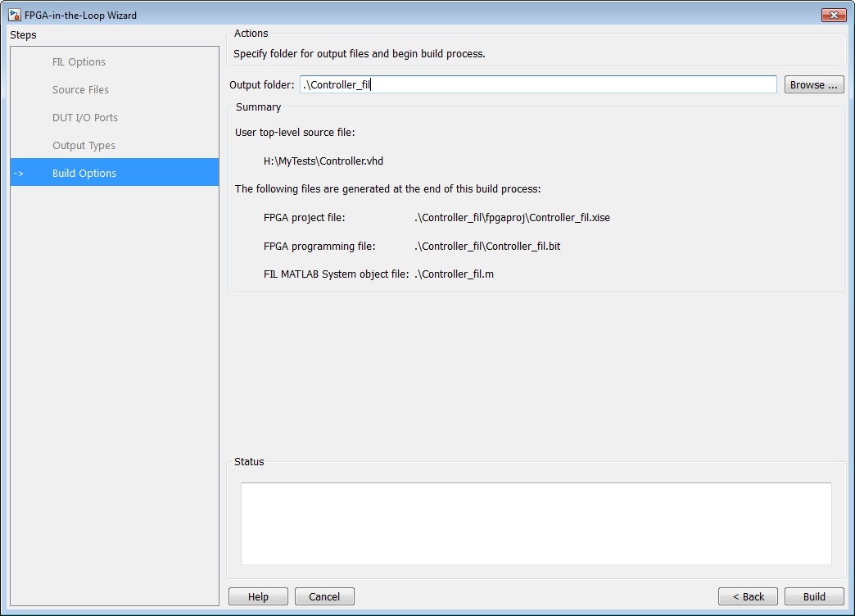
Task: Click the arrow marker beside Build Options
Action: pos(19,174)
